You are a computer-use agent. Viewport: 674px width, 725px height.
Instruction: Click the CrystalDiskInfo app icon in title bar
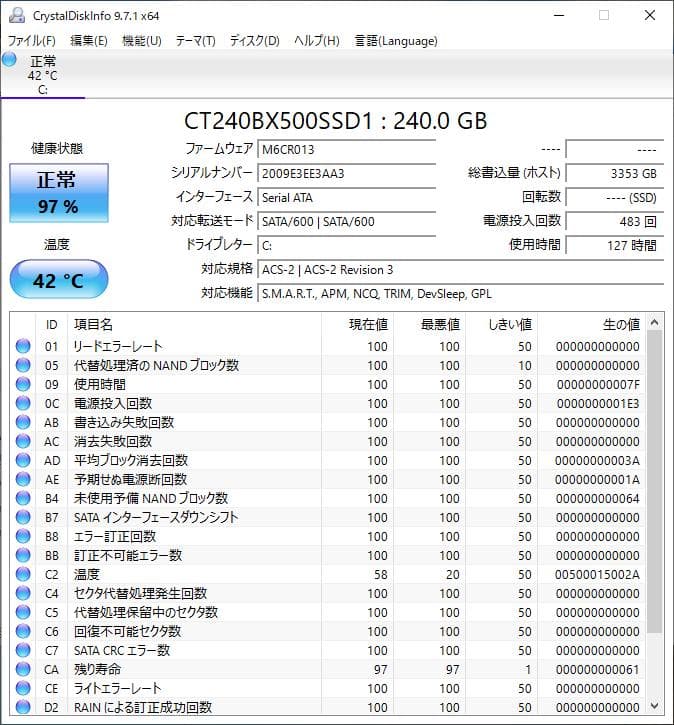(17, 15)
